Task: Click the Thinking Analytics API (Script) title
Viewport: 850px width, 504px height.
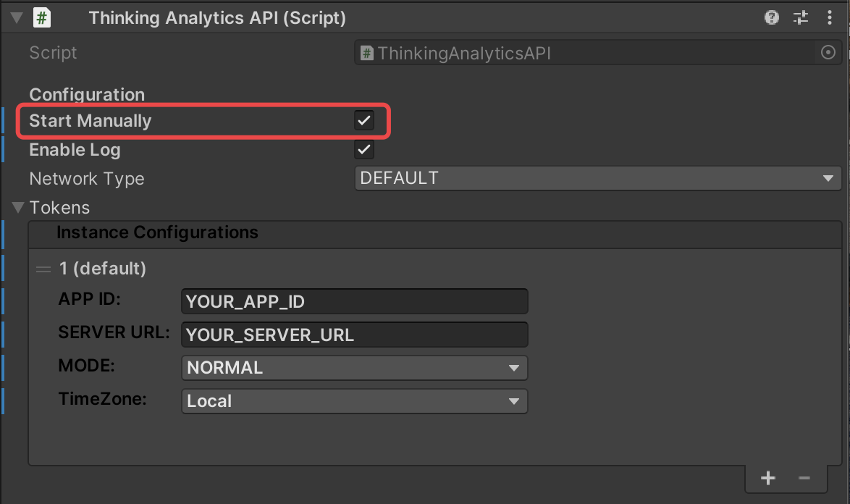Action: [217, 18]
